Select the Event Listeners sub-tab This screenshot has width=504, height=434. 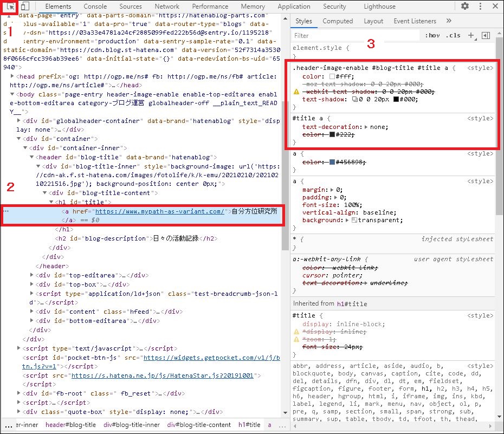tap(415, 21)
